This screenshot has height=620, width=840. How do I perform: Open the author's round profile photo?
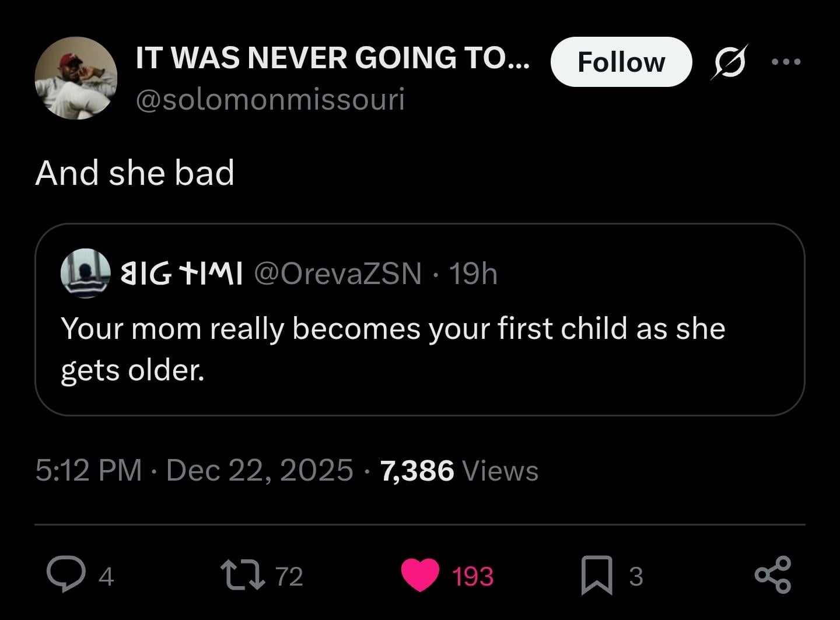click(x=76, y=78)
